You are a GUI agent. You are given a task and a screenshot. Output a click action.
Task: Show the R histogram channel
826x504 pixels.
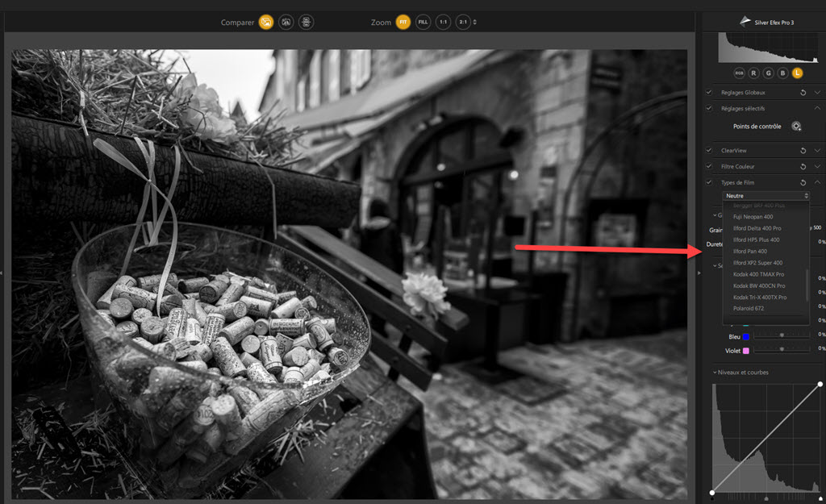[x=754, y=73]
